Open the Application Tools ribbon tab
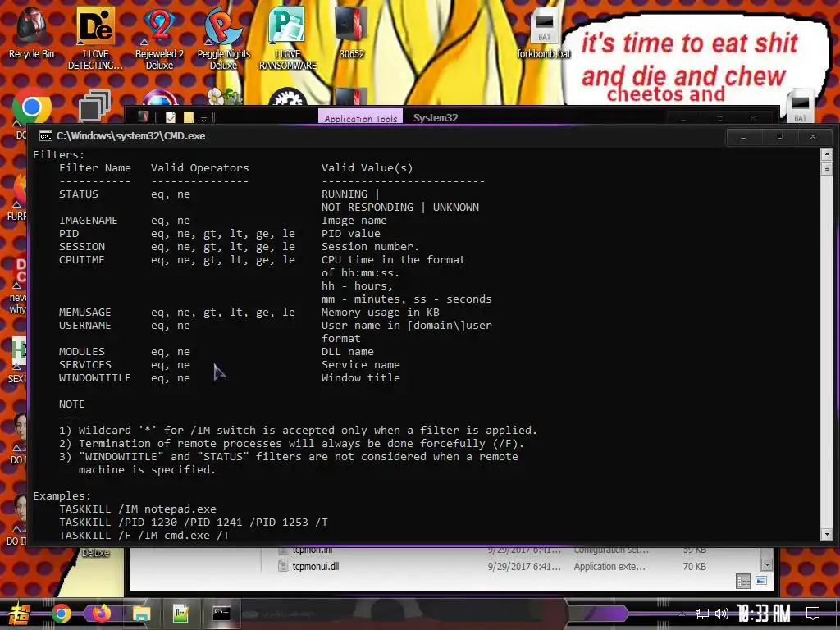The image size is (840, 630). click(361, 118)
